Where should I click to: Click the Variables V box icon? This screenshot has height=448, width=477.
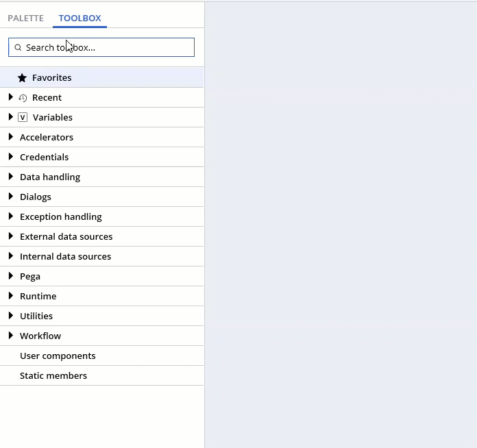pyautogui.click(x=23, y=117)
